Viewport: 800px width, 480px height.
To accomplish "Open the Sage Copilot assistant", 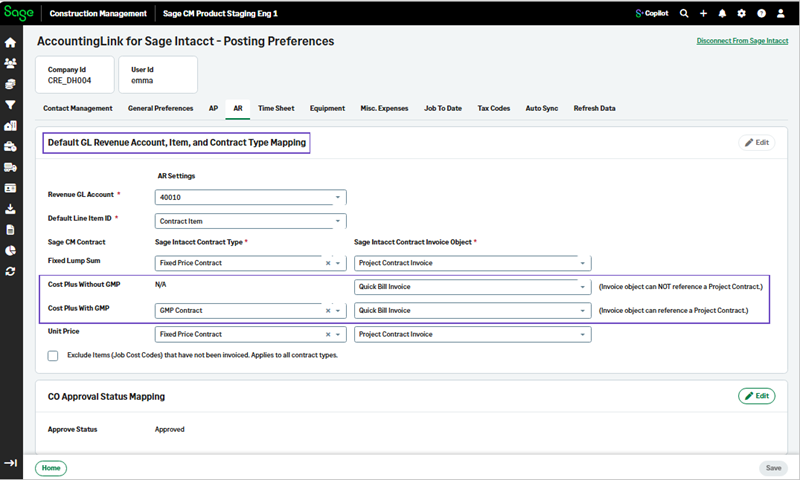I will pyautogui.click(x=651, y=14).
